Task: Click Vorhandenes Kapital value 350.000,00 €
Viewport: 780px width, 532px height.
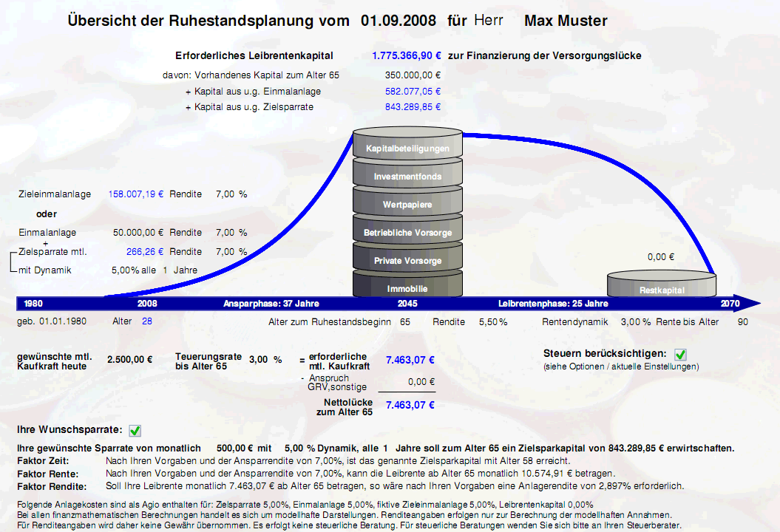Action: coord(413,75)
